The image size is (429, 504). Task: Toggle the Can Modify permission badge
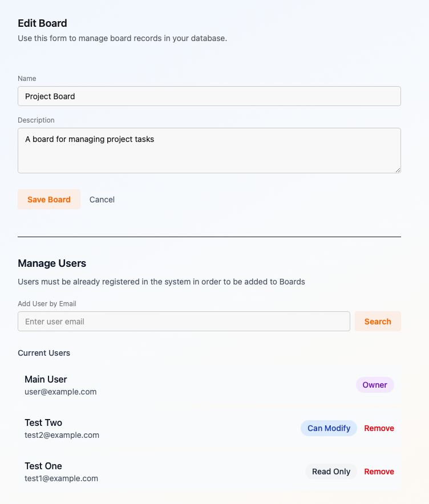[x=329, y=428]
